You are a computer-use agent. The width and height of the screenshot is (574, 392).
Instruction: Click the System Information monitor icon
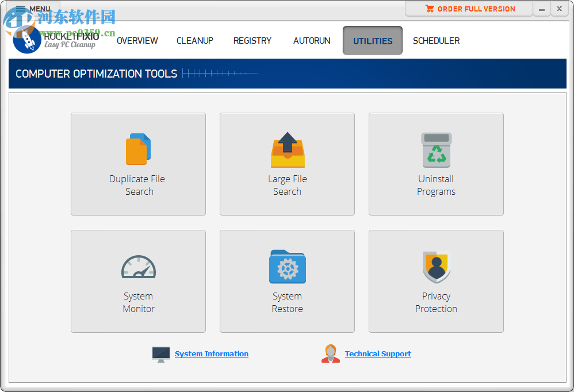(161, 354)
